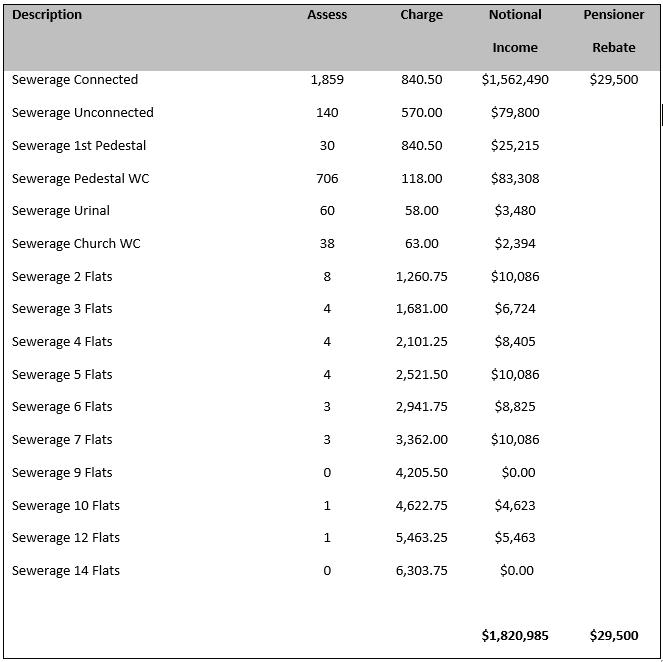The width and height of the screenshot is (663, 662).
Task: Click the Sewerage Church WC label
Action: (x=76, y=244)
